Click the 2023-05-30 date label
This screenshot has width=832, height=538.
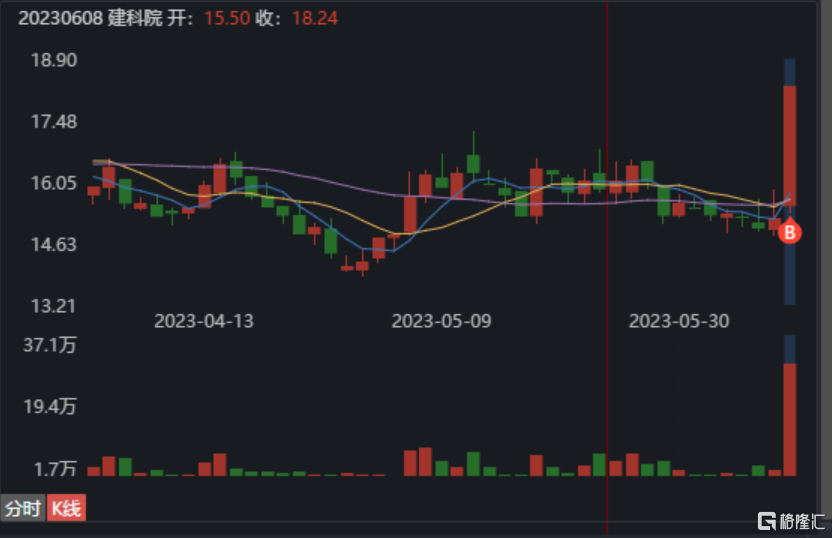click(679, 321)
